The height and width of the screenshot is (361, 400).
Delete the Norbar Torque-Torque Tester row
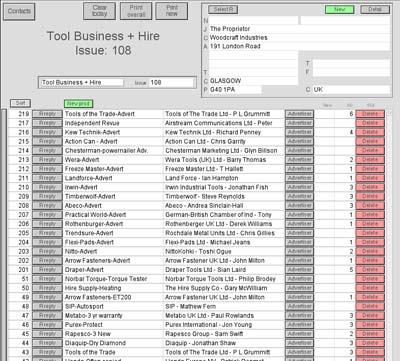click(x=370, y=279)
